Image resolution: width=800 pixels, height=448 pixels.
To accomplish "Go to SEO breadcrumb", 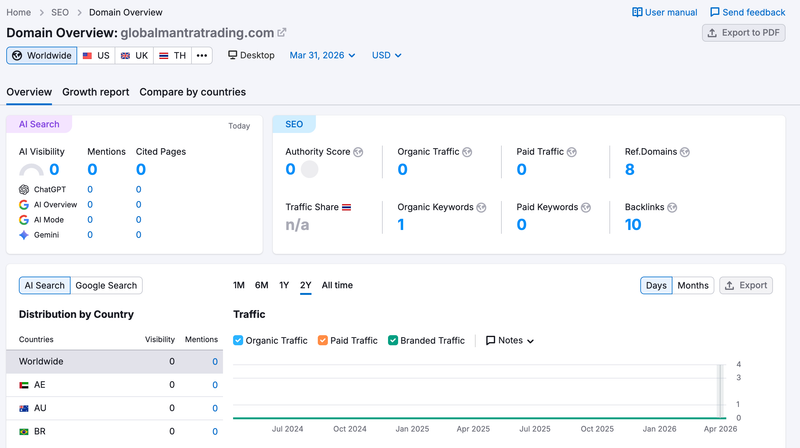I will [x=60, y=12].
